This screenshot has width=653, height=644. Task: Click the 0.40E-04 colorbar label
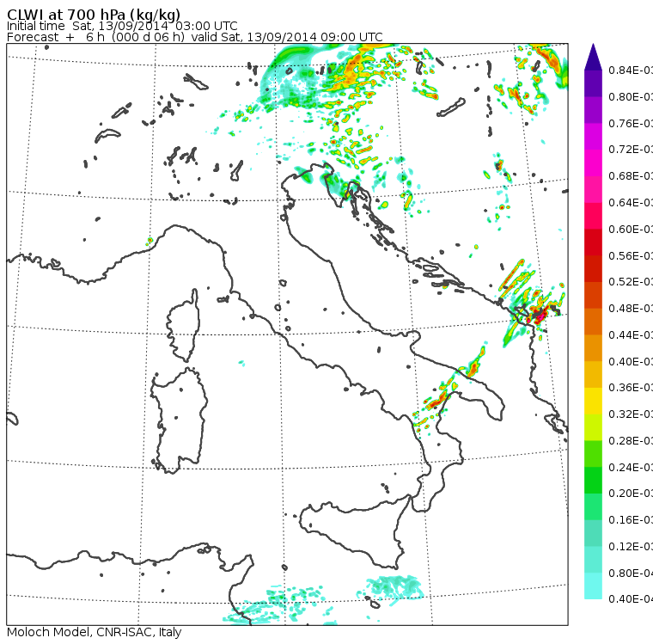click(631, 599)
